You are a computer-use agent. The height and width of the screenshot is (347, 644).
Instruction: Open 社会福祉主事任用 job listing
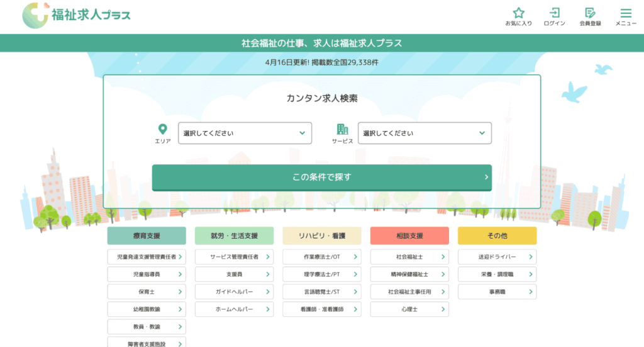click(x=409, y=292)
